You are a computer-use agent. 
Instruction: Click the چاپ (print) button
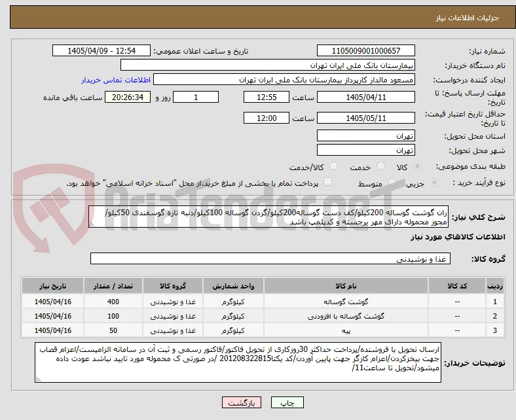point(287,402)
